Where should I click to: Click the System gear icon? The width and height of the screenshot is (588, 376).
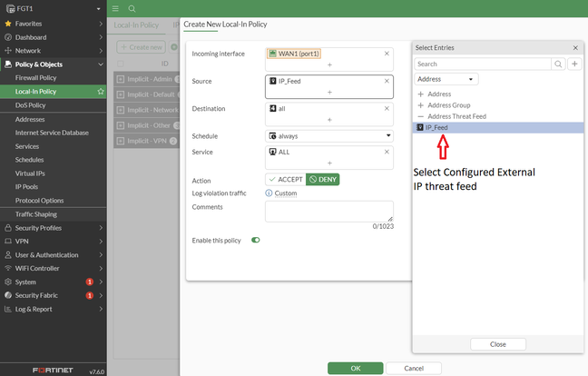tap(8, 282)
